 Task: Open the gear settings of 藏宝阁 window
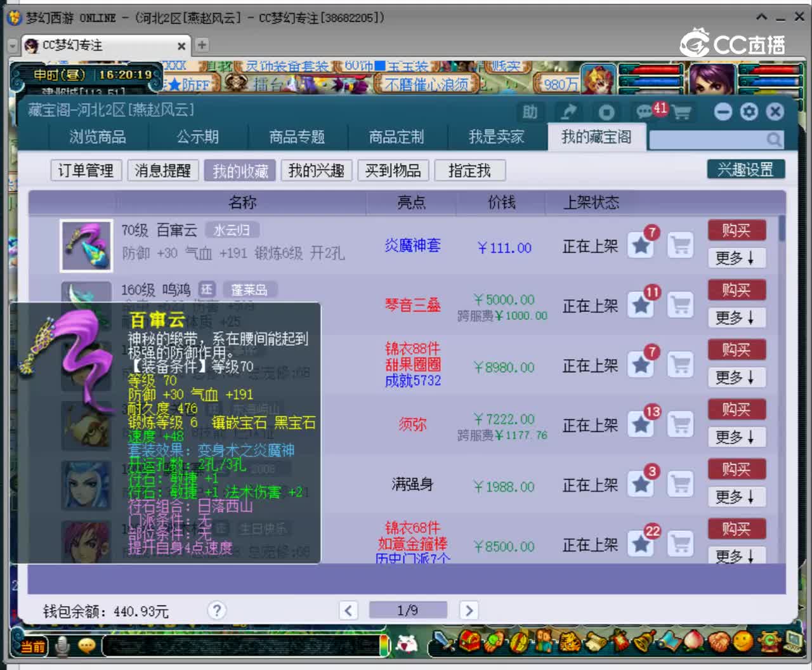pyautogui.click(x=749, y=112)
